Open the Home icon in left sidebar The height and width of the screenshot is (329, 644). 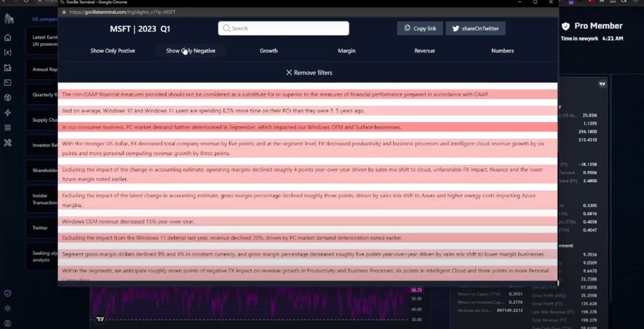(x=8, y=37)
